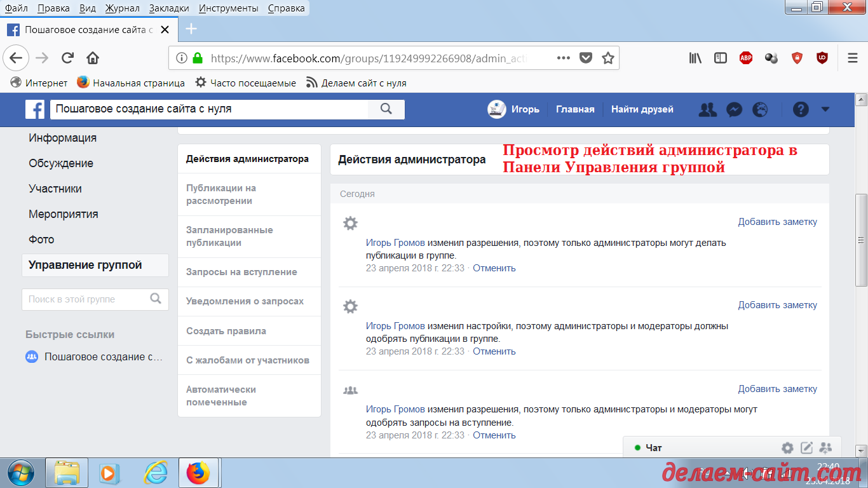Click the Отменить link for permissions change
The height and width of the screenshot is (488, 868).
(494, 268)
